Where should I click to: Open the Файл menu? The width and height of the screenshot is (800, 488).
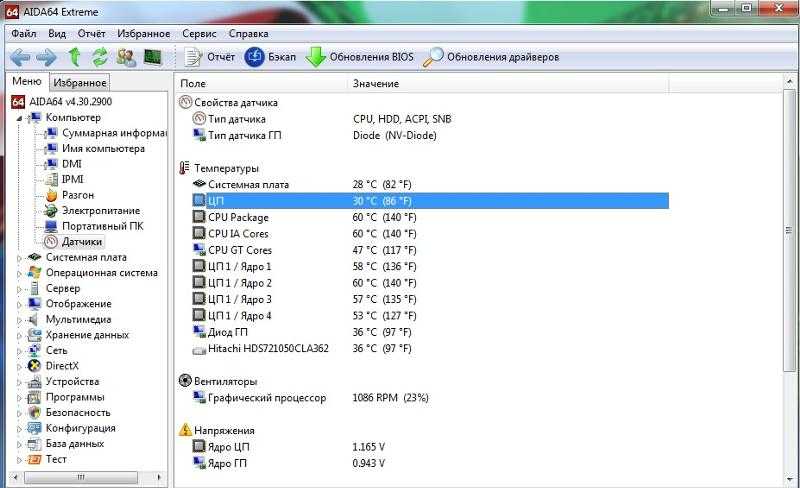coord(23,34)
